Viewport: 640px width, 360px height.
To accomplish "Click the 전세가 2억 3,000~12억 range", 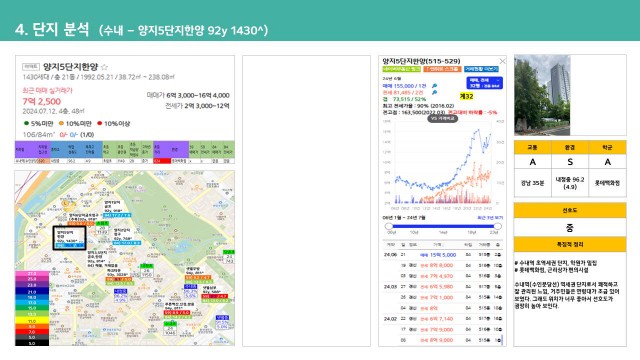I will click(x=197, y=106).
